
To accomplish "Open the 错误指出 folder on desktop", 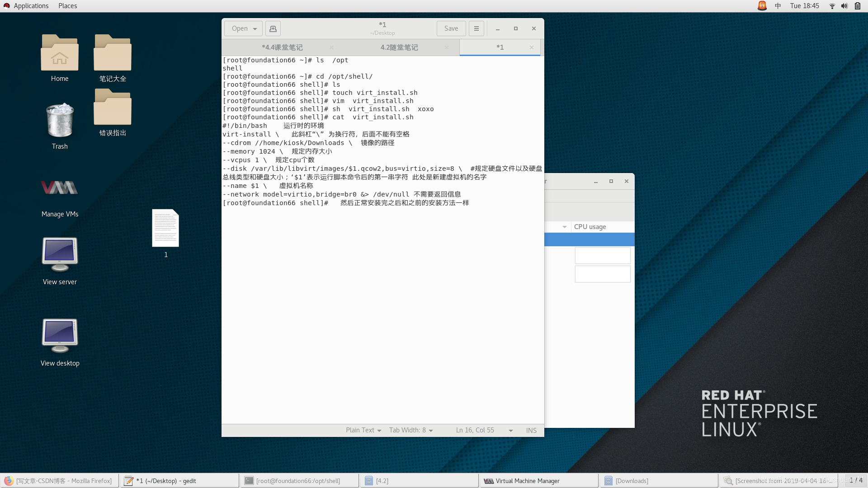I will [113, 107].
